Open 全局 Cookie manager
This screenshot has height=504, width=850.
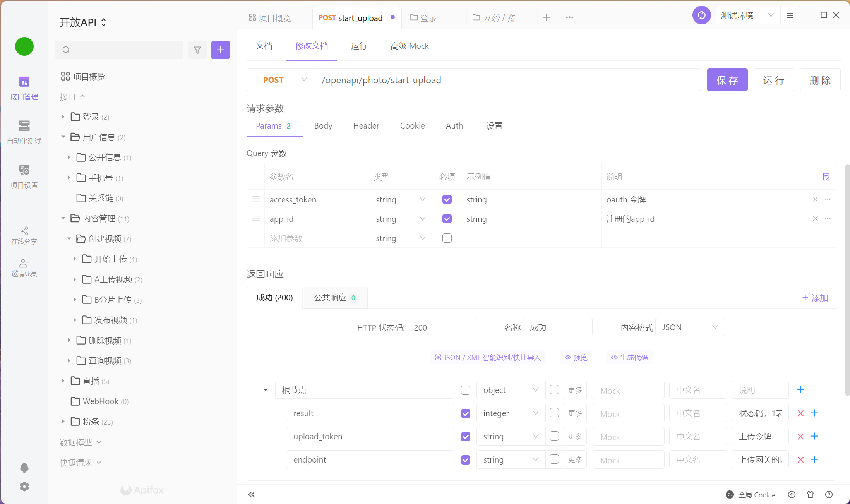(x=751, y=495)
